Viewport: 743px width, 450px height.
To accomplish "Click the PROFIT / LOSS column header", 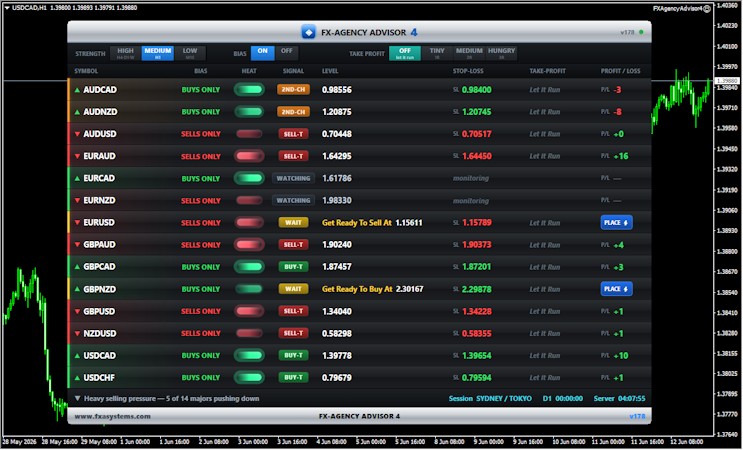I will click(x=620, y=71).
